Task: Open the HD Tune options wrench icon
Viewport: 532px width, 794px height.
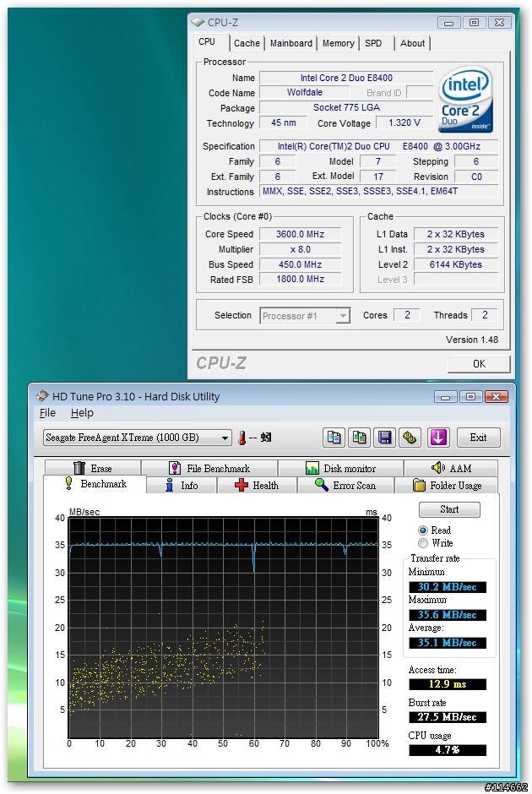Action: (x=410, y=438)
